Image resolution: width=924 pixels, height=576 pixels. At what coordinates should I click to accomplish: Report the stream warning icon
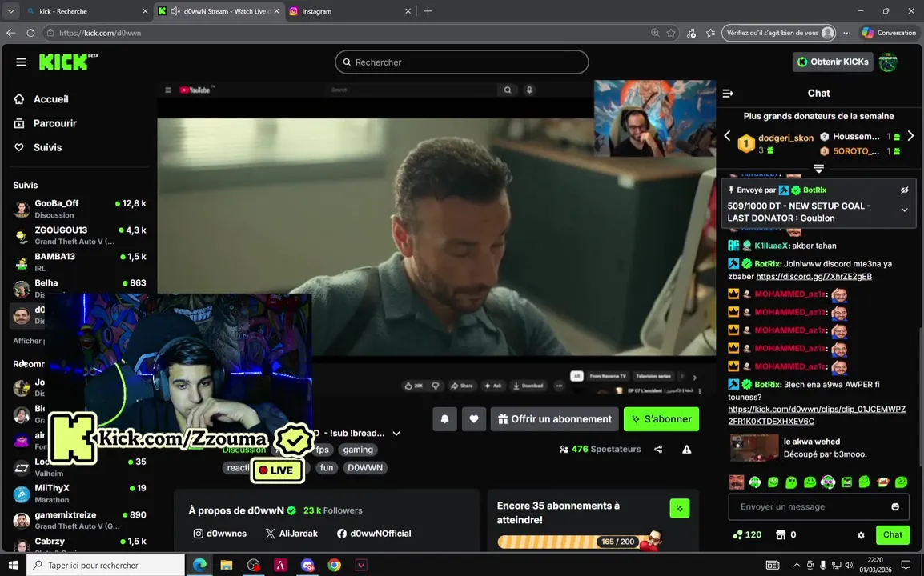pyautogui.click(x=686, y=450)
